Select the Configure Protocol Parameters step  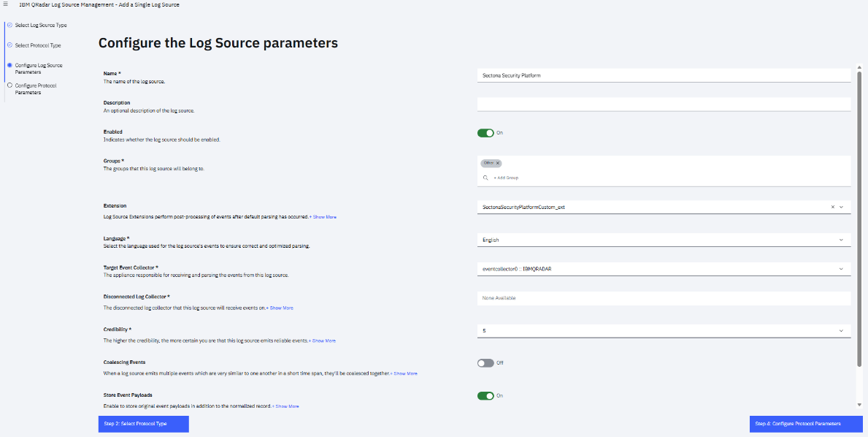coord(37,88)
